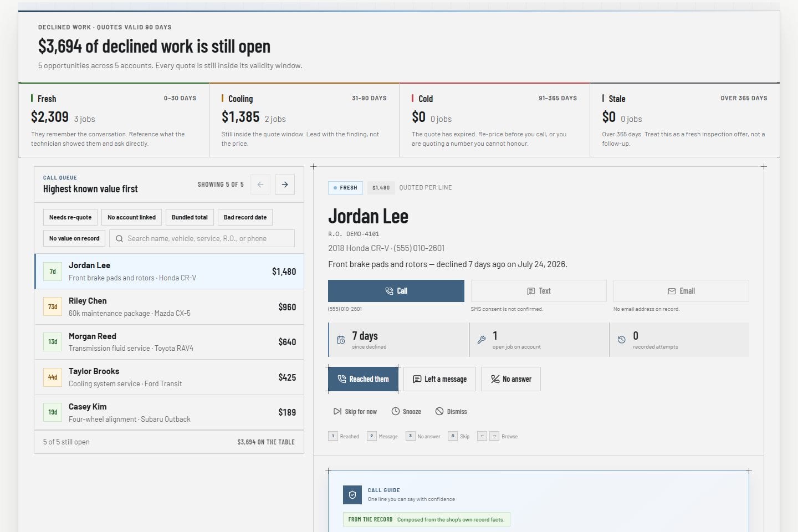Select the Cold 91-365 days bucket

[494, 120]
